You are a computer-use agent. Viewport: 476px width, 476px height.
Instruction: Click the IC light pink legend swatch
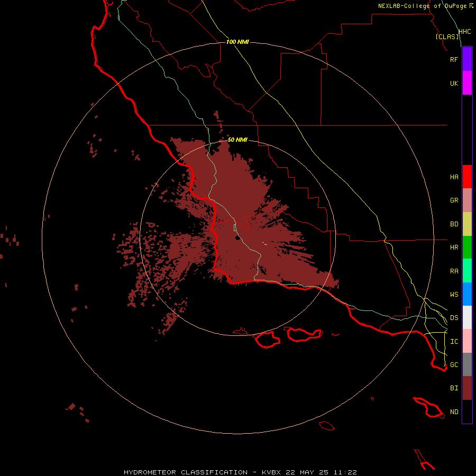pyautogui.click(x=467, y=341)
